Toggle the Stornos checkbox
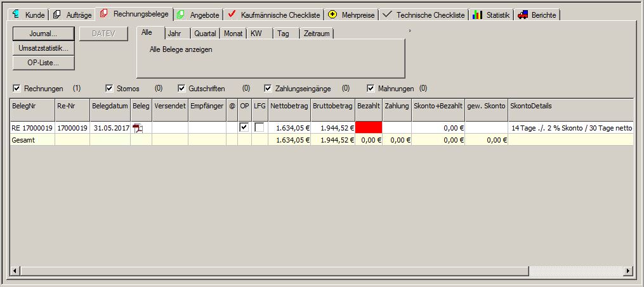Screen dimensions: 644x287 109,89
